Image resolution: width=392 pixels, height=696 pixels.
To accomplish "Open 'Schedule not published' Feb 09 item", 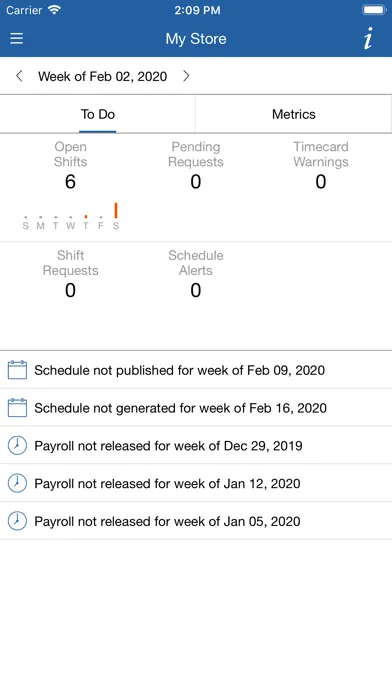I will click(196, 370).
